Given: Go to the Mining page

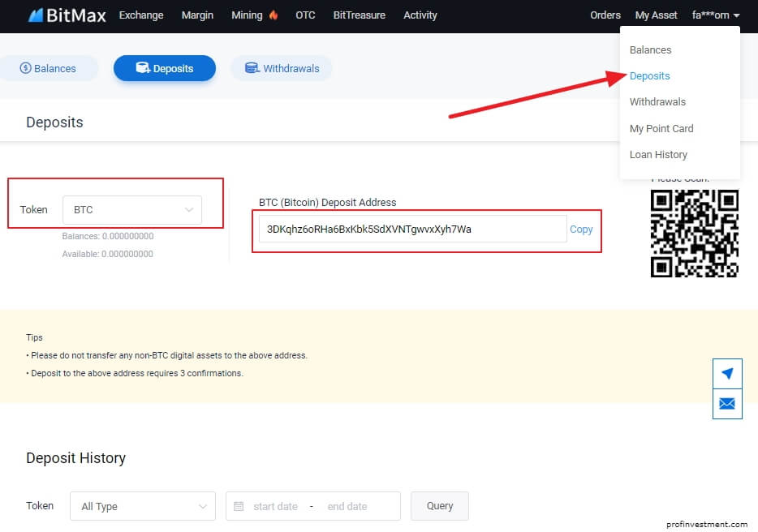Looking at the screenshot, I should pos(247,15).
